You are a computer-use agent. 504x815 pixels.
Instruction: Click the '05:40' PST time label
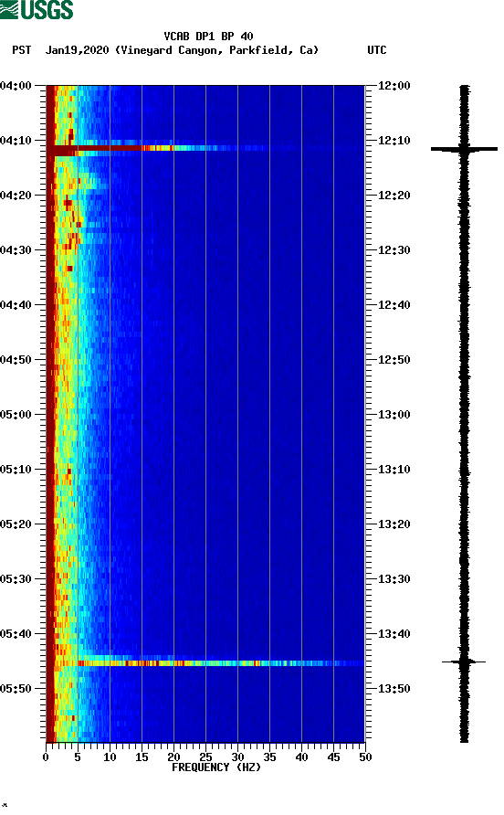tap(16, 633)
